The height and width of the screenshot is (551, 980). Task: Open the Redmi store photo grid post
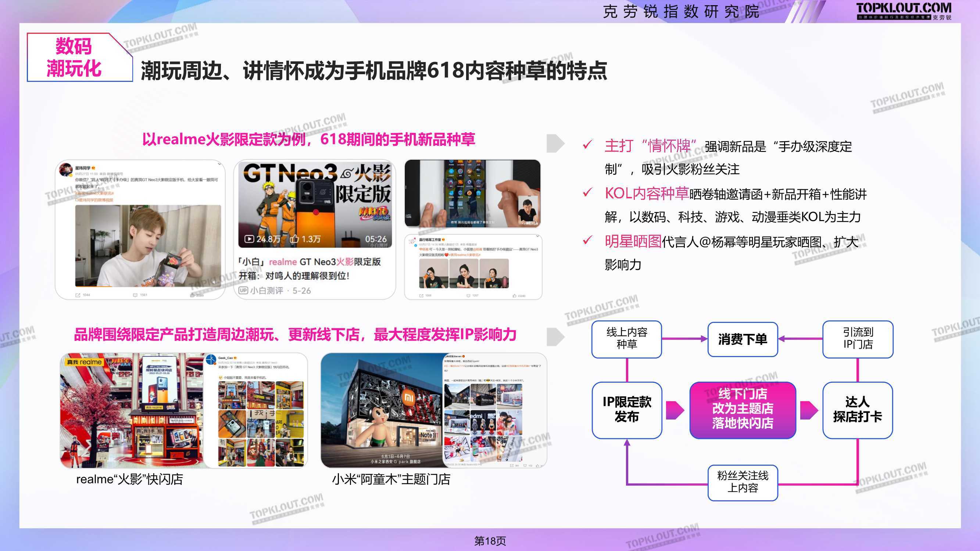point(494,410)
